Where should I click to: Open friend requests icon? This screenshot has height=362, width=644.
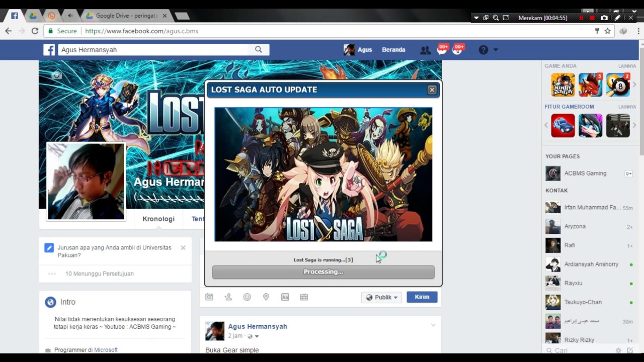point(425,50)
